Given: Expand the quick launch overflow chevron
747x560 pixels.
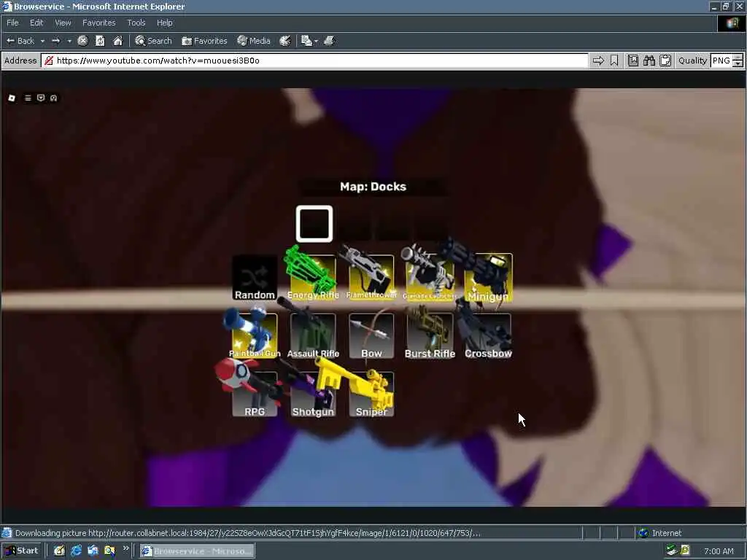Looking at the screenshot, I should [125, 549].
